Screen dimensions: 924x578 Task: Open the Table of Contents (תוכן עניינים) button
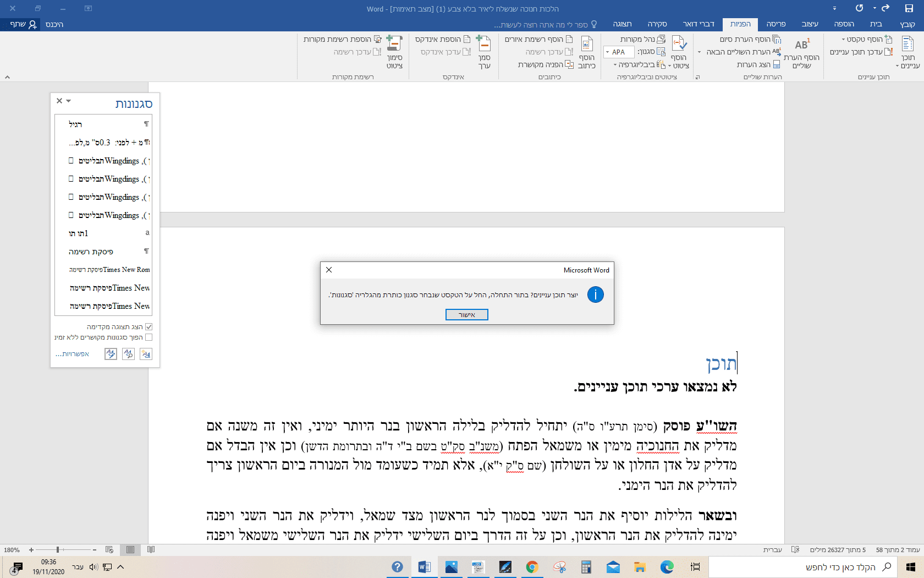(908, 53)
